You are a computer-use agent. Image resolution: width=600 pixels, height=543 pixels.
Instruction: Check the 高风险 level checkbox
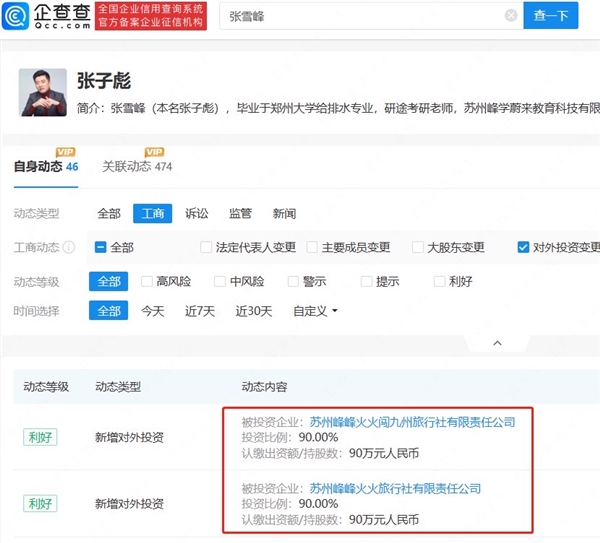pos(147,282)
